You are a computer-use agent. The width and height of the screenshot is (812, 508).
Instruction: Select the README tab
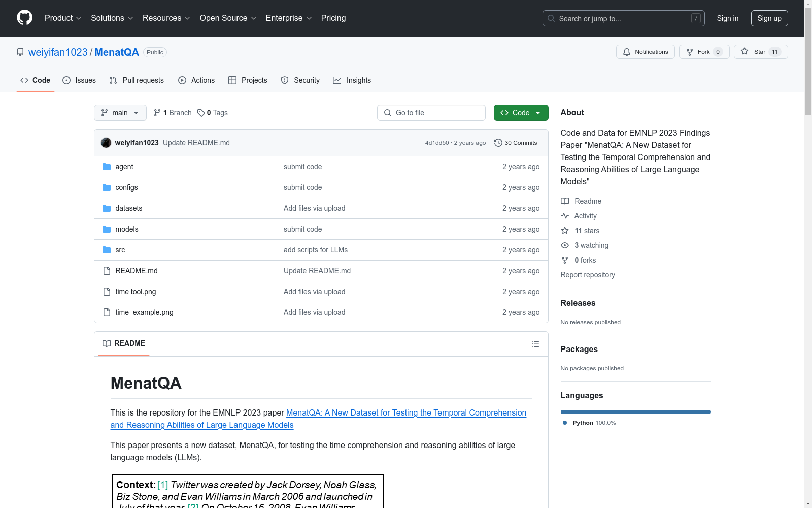(124, 344)
